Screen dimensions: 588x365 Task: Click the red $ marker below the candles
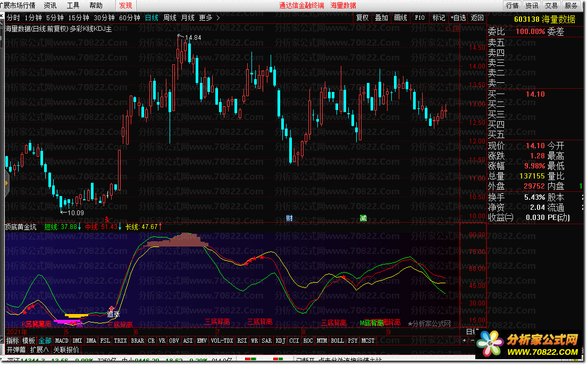coord(106,219)
